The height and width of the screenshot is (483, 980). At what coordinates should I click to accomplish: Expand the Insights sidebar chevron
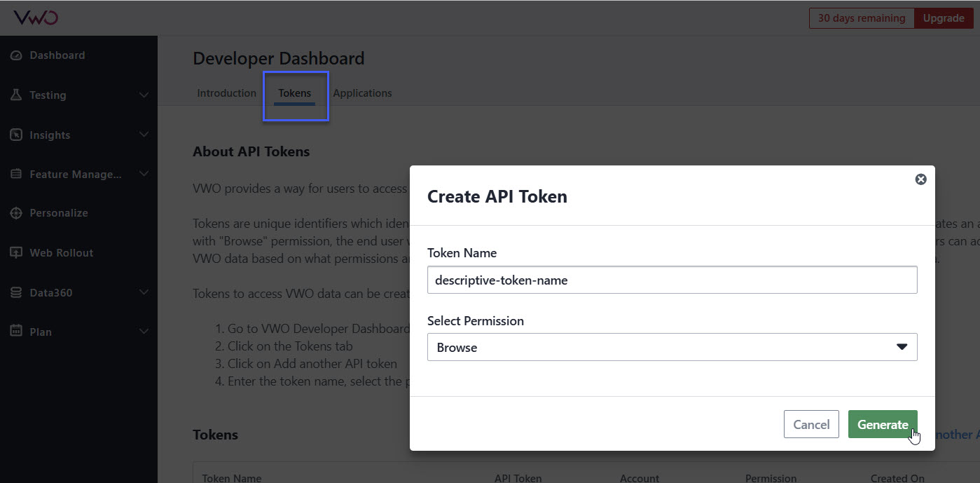click(x=144, y=135)
